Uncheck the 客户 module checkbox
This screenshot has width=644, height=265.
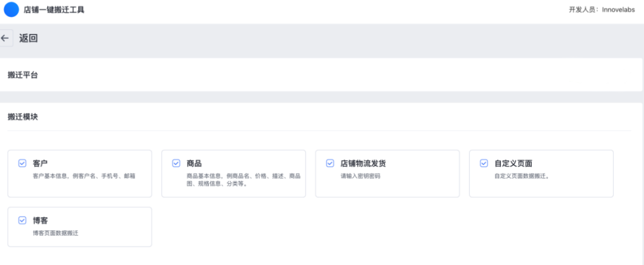[x=22, y=163]
